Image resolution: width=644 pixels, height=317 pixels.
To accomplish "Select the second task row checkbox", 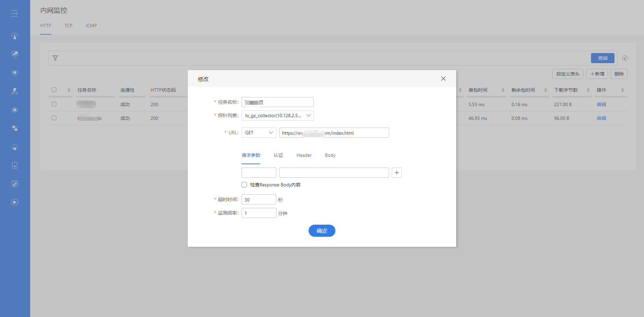I will tap(54, 118).
